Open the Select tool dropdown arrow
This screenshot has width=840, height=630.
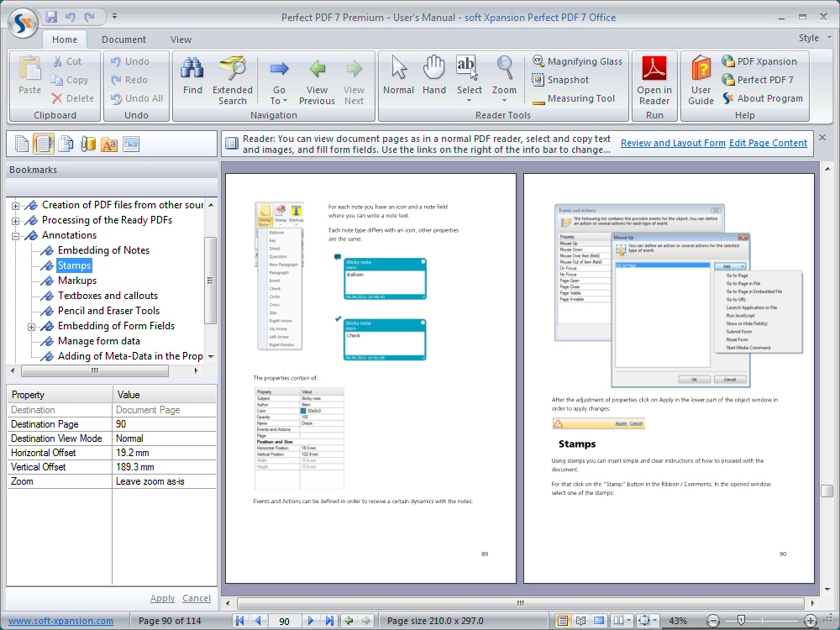click(469, 101)
